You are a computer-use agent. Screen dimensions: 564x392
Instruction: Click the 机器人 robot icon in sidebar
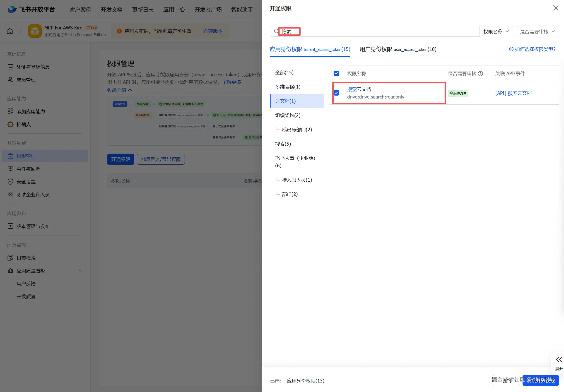pyautogui.click(x=10, y=124)
